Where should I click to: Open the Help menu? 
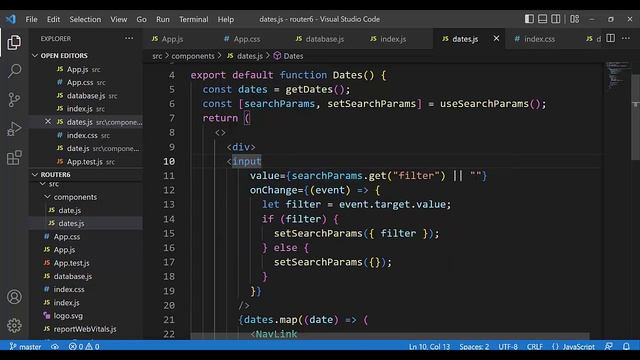[x=225, y=19]
